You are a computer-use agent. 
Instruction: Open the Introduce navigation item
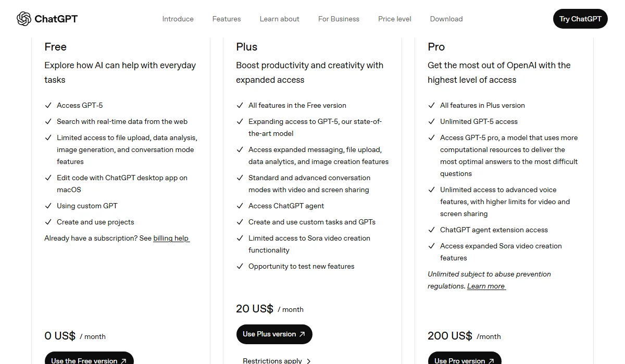pos(178,19)
